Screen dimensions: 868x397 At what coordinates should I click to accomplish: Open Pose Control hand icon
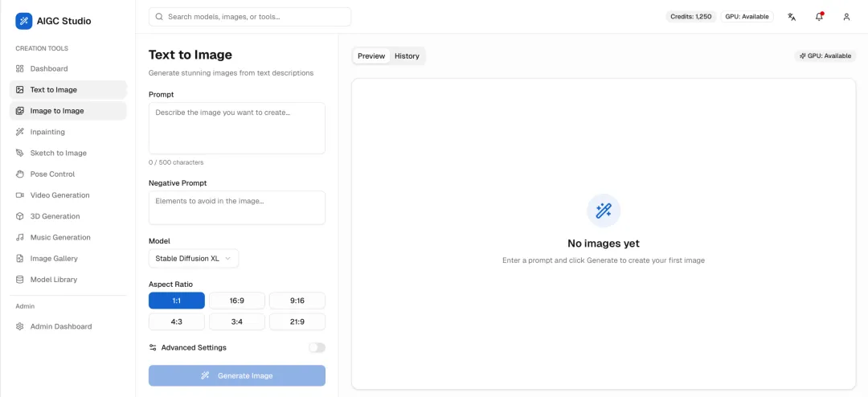20,174
